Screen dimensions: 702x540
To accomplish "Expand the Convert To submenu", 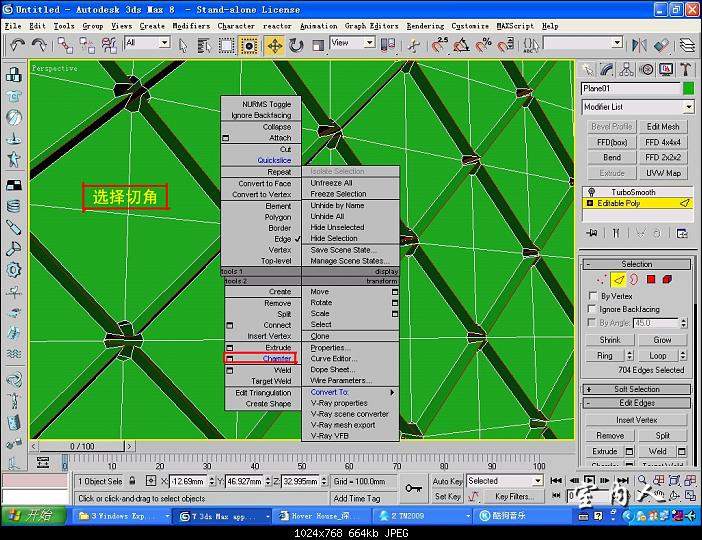I will pos(351,392).
